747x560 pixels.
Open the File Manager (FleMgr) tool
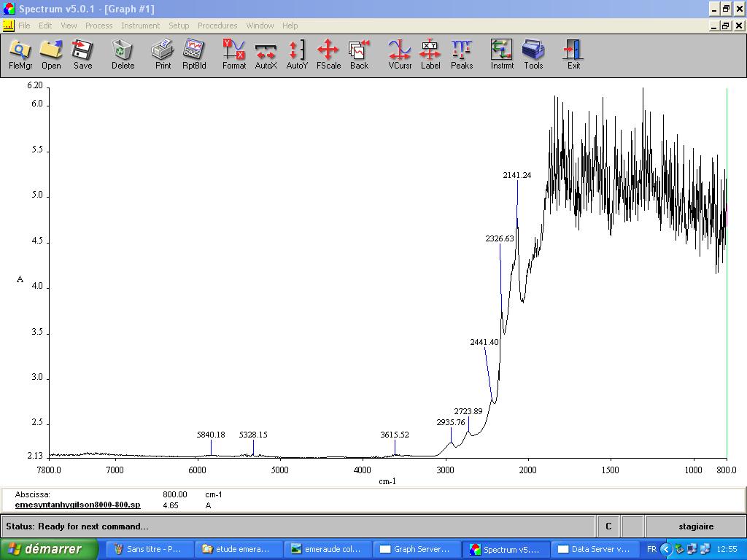[20, 55]
